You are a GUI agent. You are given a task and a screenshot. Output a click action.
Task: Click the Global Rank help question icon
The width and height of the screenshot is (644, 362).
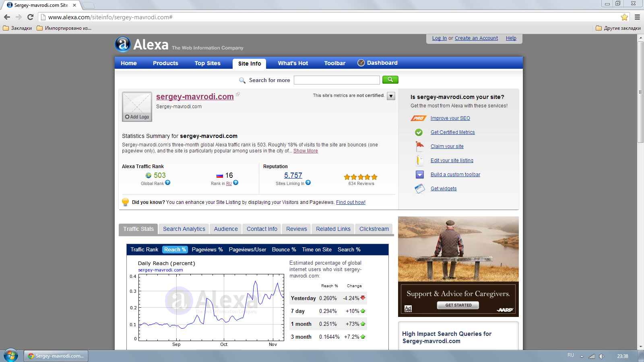tap(168, 183)
